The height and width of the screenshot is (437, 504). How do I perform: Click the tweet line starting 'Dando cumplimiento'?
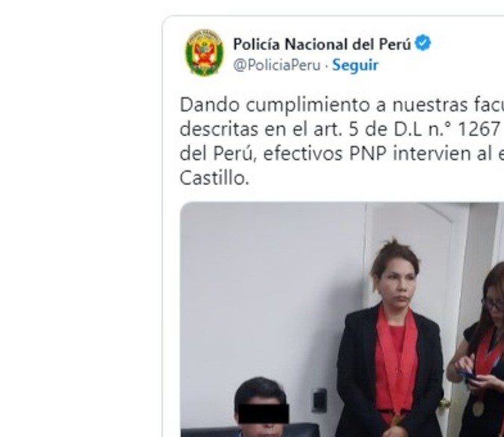coord(342,105)
